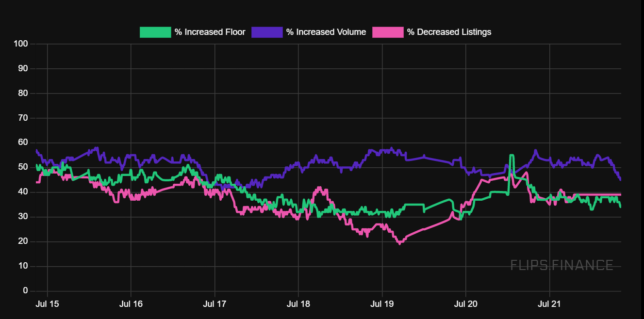Image resolution: width=644 pixels, height=319 pixels.
Task: Click the pink listings line lowest dip after Jul 19
Action: (399, 243)
